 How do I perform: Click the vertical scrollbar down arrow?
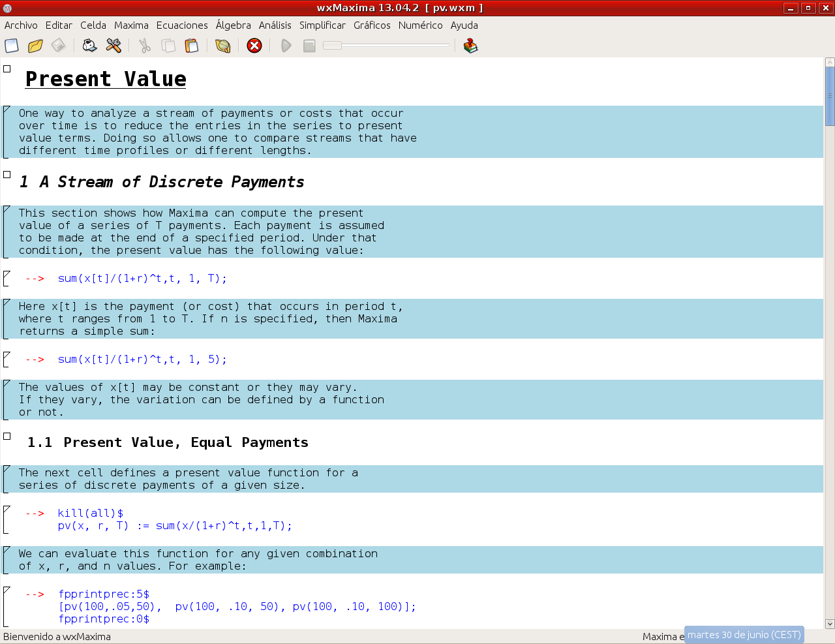point(830,624)
